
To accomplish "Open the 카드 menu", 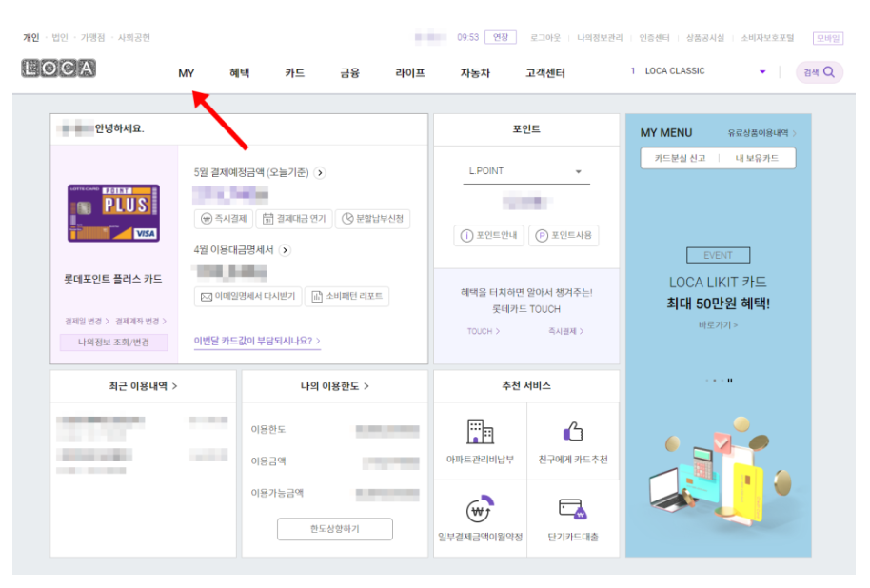I will 295,73.
